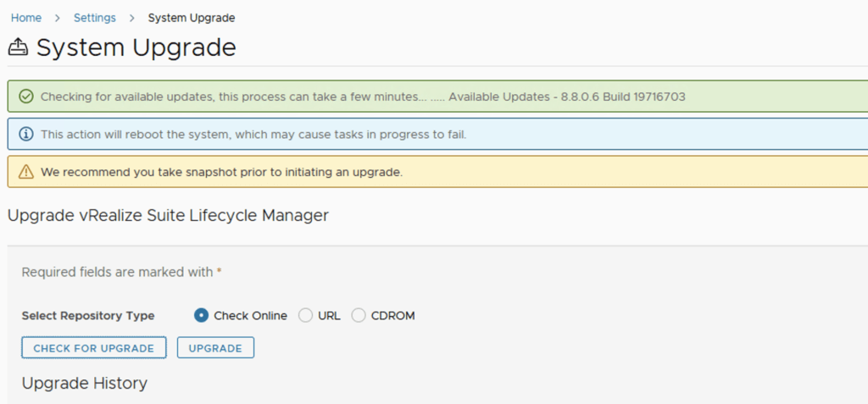Screen dimensions: 868x404
Task: Click System Upgrade in the breadcrumb
Action: coord(192,18)
